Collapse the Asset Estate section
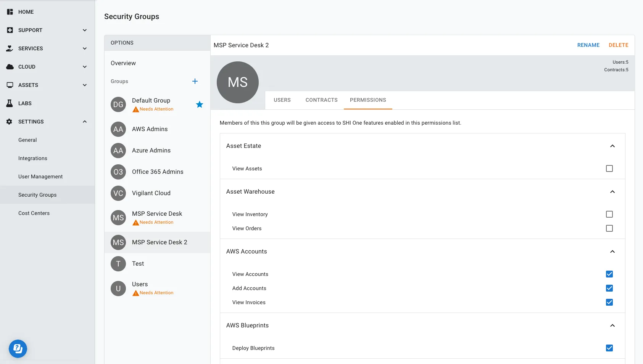The width and height of the screenshot is (643, 364). coord(612,146)
